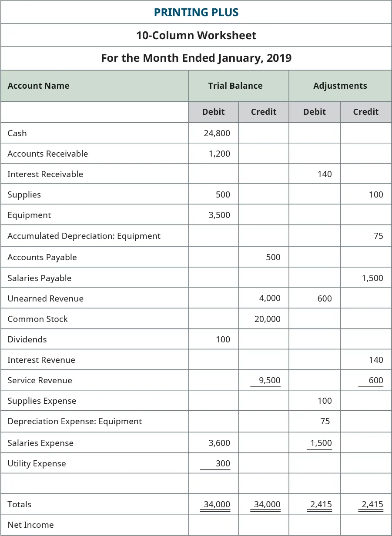Select Salaries Payable adjustment credit 1,500
This screenshot has height=536, width=392.
click(372, 278)
